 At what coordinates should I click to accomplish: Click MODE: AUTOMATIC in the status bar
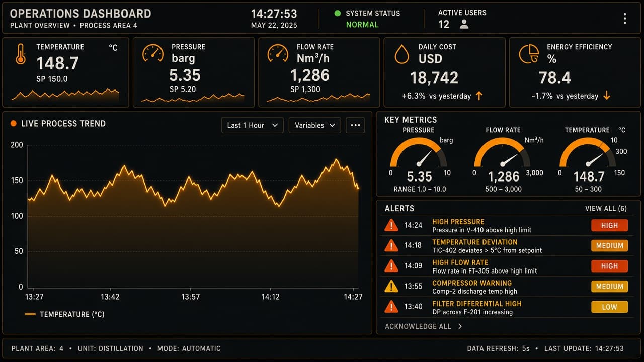click(189, 348)
